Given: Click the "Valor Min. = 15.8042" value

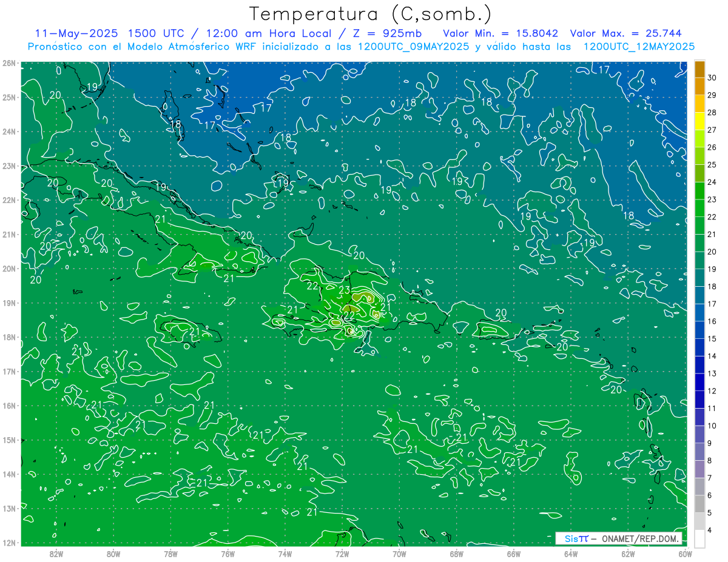Looking at the screenshot, I should pyautogui.click(x=500, y=33).
